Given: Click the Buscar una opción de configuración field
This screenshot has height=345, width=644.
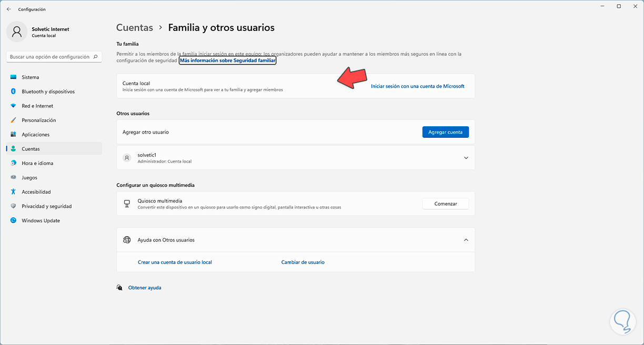Looking at the screenshot, I should click(50, 57).
